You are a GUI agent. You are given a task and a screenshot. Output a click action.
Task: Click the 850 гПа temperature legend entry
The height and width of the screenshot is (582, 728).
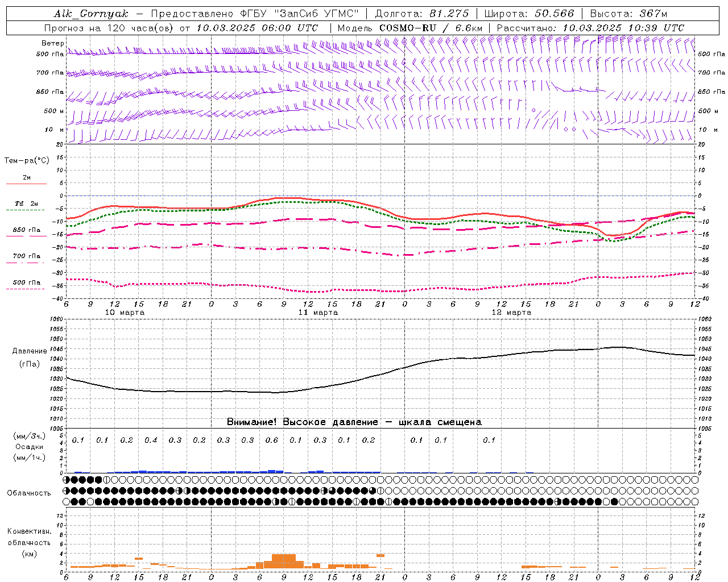pos(26,231)
